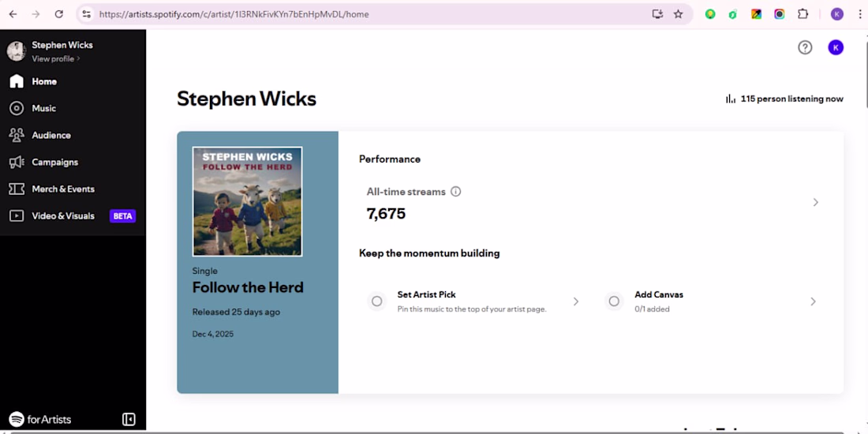Click the Follow the Herd cover art
868x434 pixels.
[247, 201]
